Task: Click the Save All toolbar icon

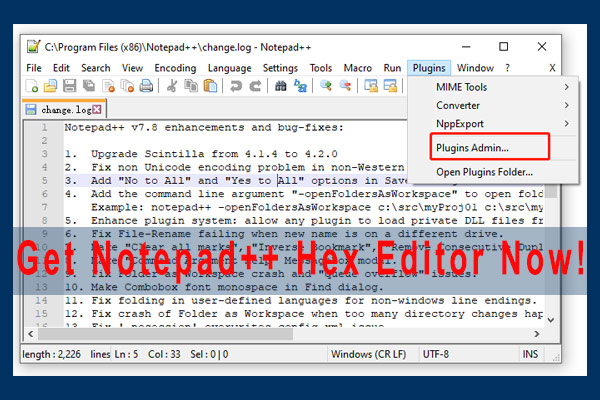Action: click(x=89, y=86)
